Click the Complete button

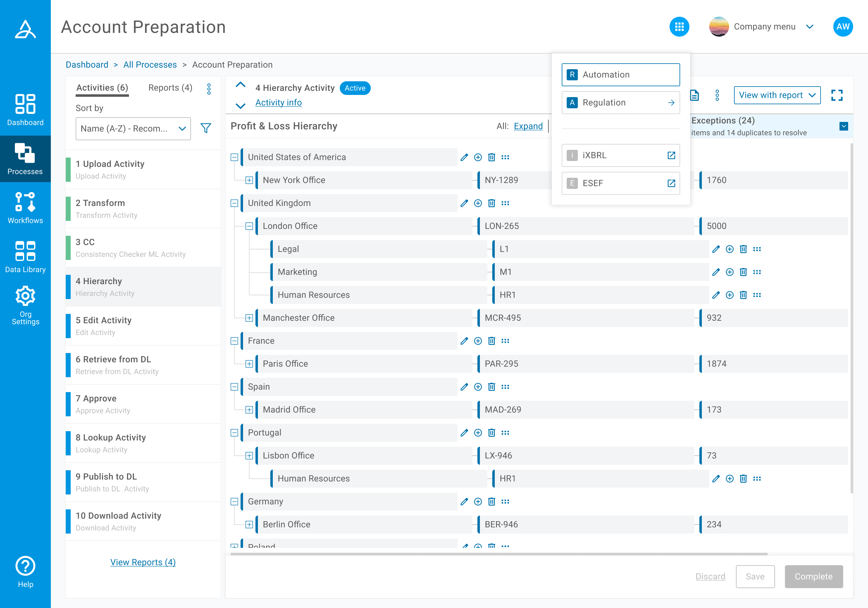coord(813,576)
